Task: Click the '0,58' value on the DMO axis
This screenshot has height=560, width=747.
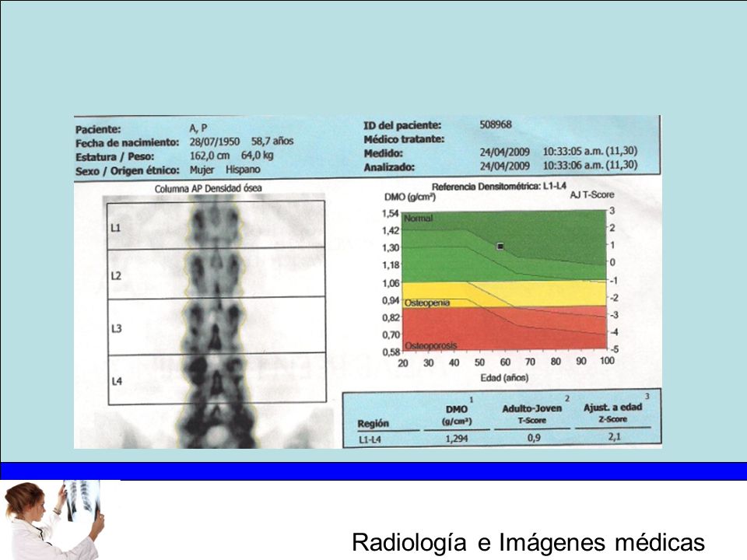Action: coord(390,352)
